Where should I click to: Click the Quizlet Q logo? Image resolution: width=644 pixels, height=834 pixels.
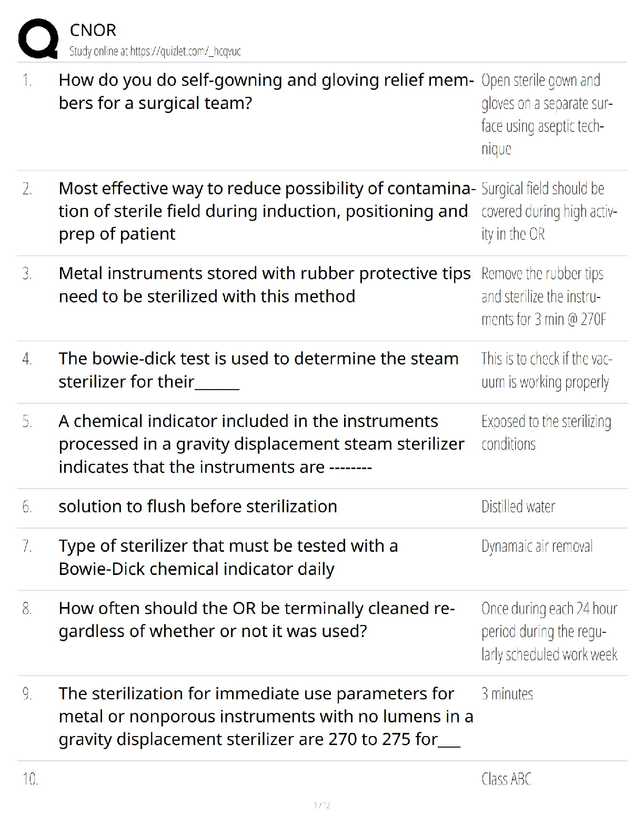(x=38, y=38)
